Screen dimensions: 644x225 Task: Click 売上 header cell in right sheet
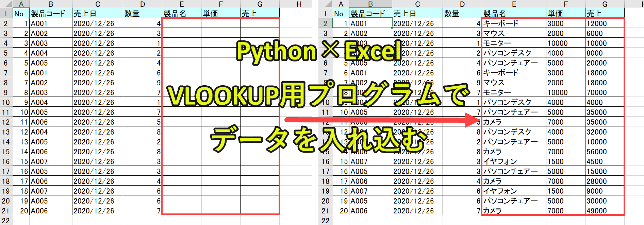click(x=605, y=14)
